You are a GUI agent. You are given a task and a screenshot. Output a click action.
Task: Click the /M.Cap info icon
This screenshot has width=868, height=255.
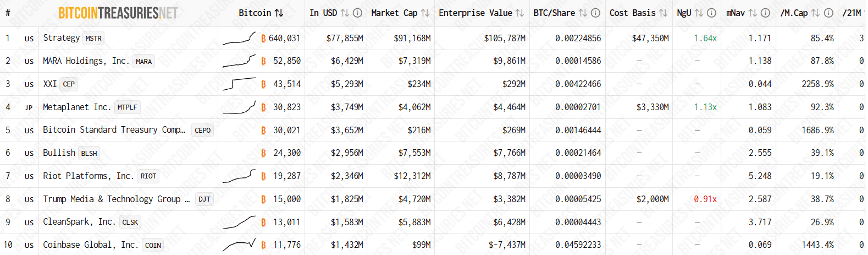[828, 13]
